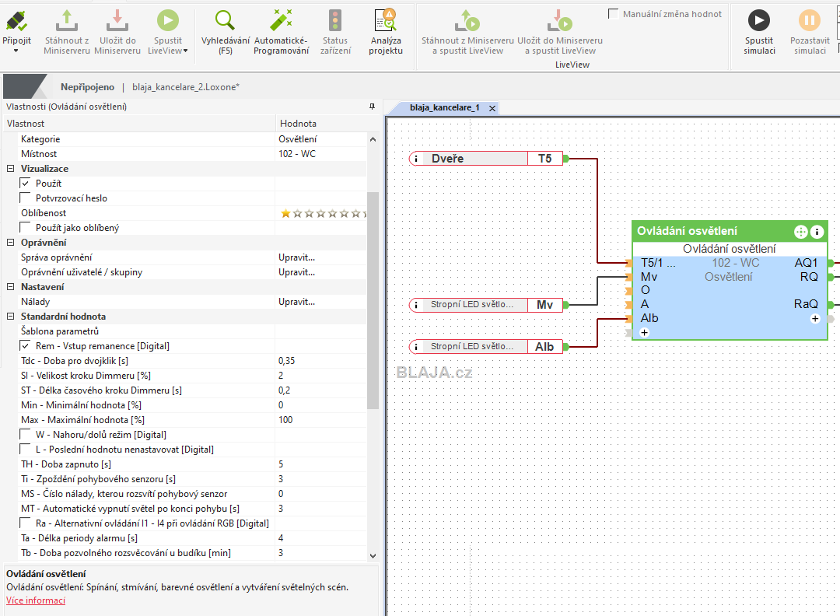Click Uložit do Miniserveru icon
This screenshot has width=840, height=616.
(x=117, y=22)
